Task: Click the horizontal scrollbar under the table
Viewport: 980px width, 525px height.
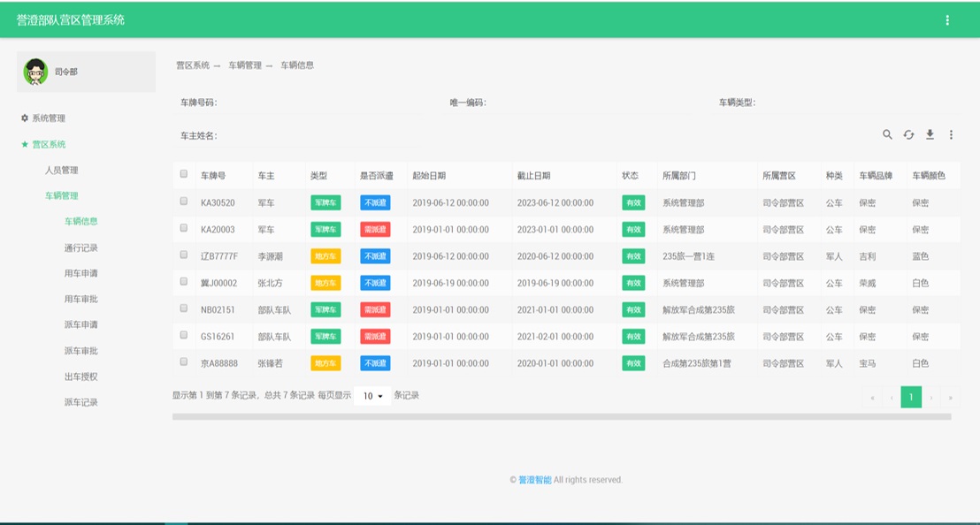Action: pyautogui.click(x=562, y=416)
